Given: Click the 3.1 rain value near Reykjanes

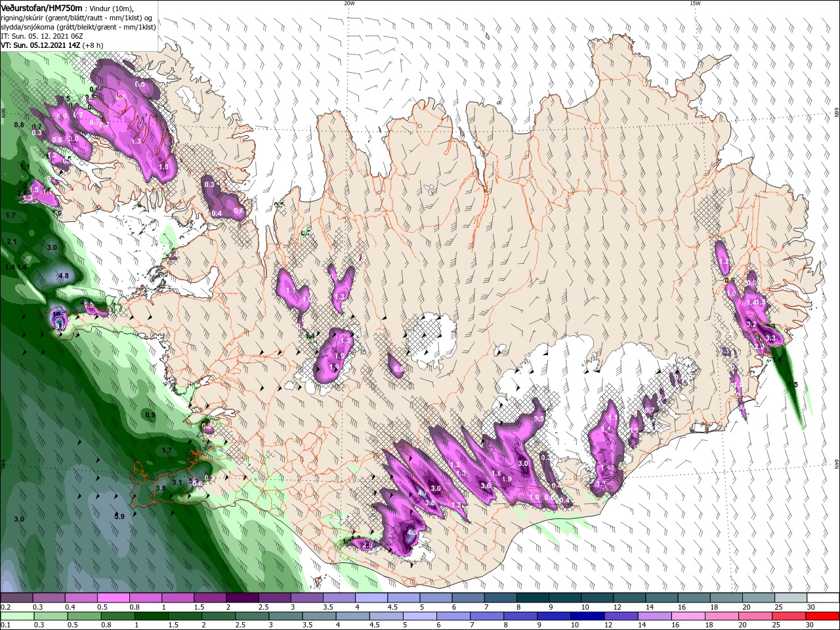Looking at the screenshot, I should pyautogui.click(x=177, y=482).
